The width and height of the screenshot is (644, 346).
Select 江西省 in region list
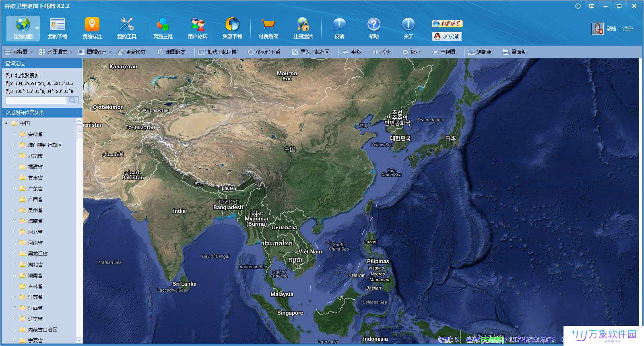pos(35,308)
